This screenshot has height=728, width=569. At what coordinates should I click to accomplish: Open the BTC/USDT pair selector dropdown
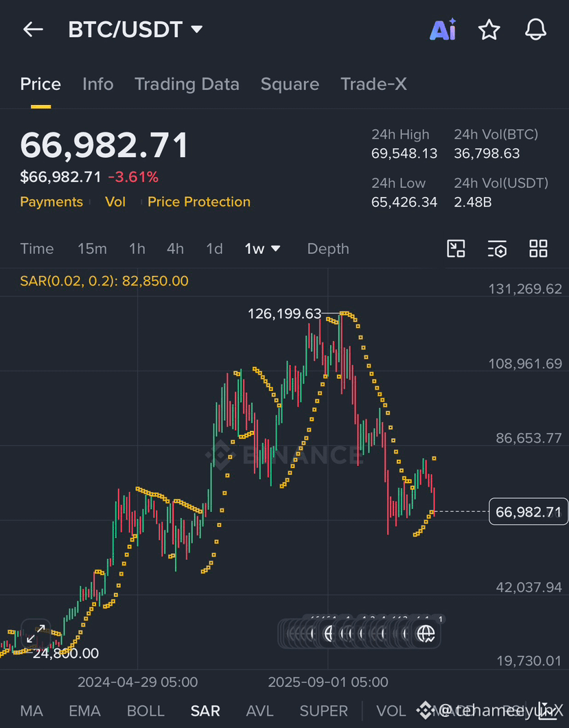(136, 30)
